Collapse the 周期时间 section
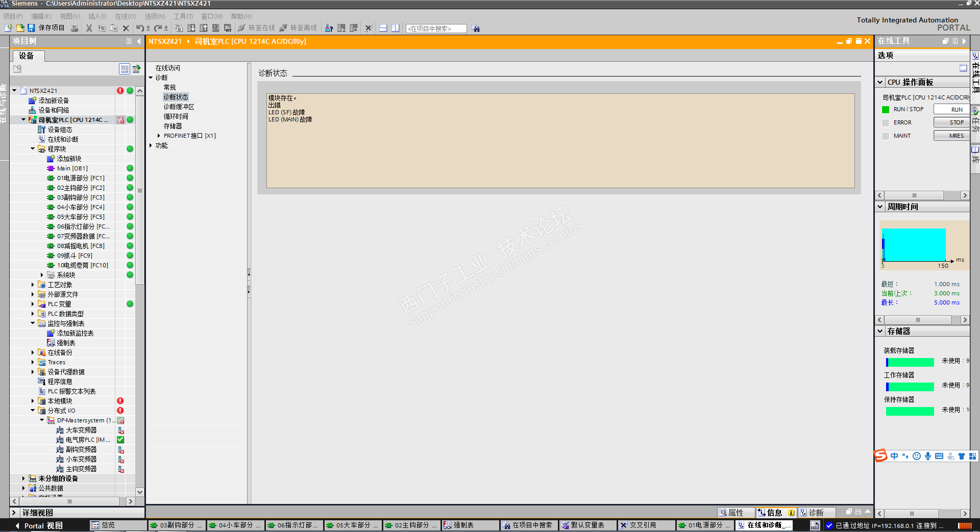The width and height of the screenshot is (980, 532). 880,207
